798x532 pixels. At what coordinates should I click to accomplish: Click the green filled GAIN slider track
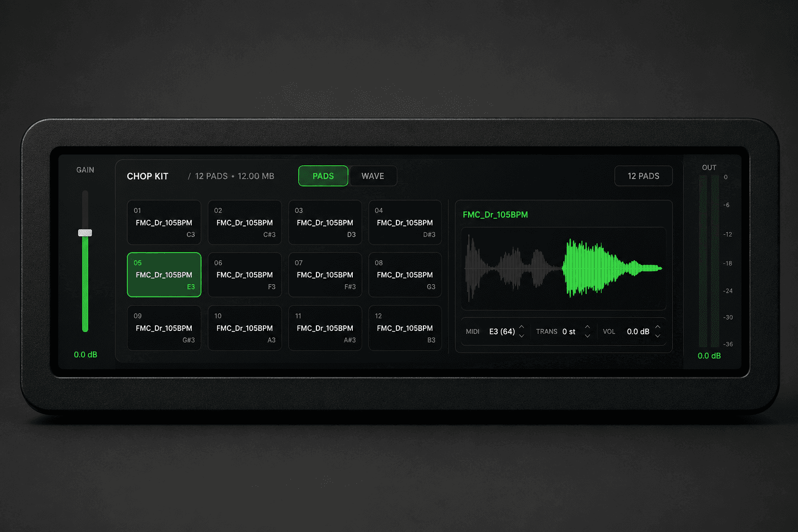[85, 284]
